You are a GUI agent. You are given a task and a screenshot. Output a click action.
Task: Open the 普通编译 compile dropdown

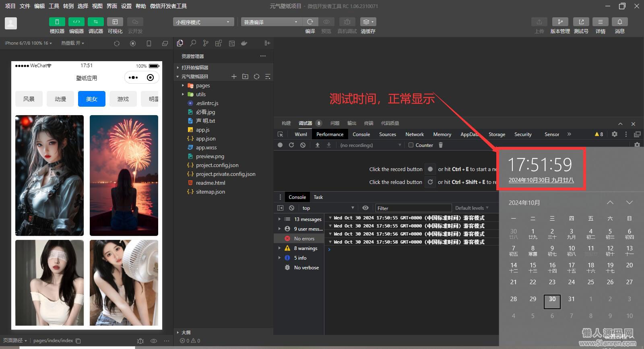click(270, 22)
